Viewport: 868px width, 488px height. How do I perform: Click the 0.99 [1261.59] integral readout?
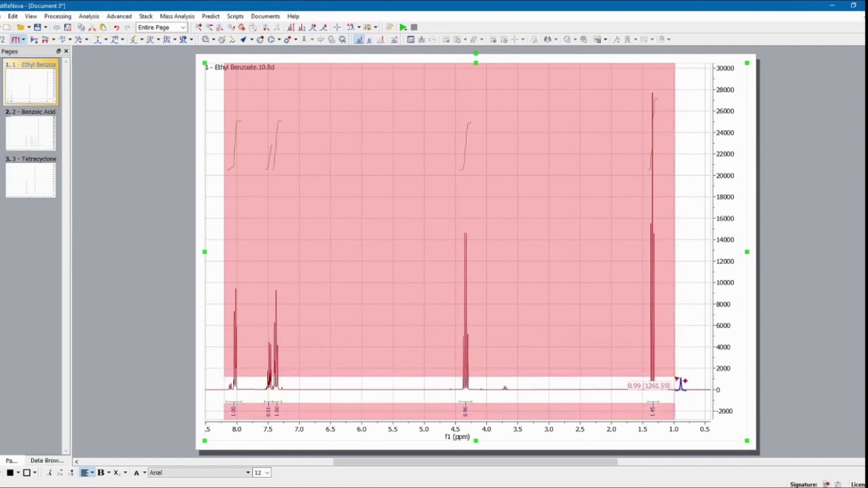tap(649, 386)
